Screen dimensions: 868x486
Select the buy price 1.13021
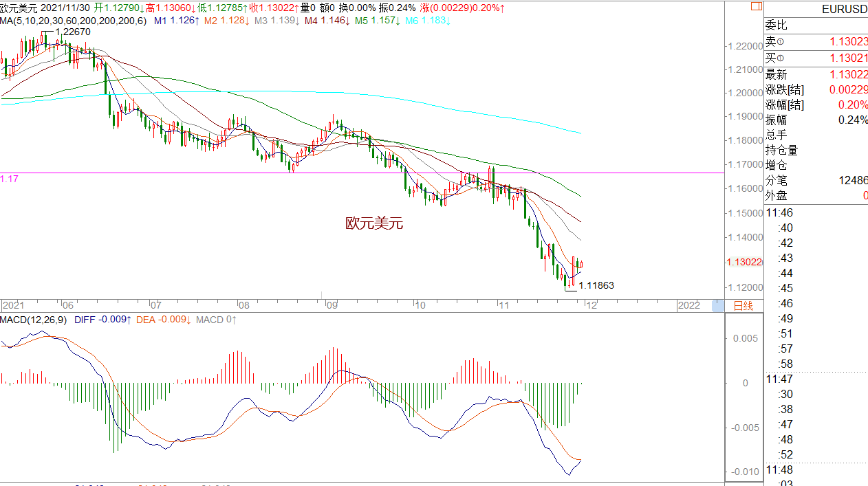(x=848, y=58)
